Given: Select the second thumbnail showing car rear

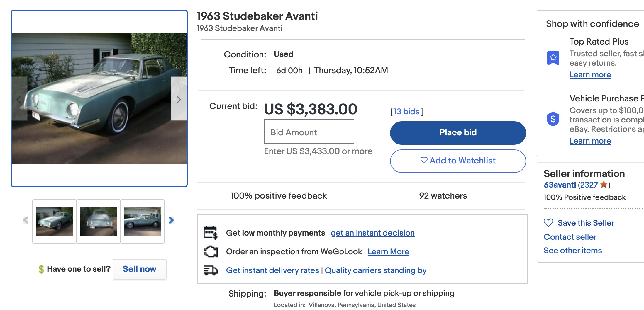Looking at the screenshot, I should pos(99,222).
